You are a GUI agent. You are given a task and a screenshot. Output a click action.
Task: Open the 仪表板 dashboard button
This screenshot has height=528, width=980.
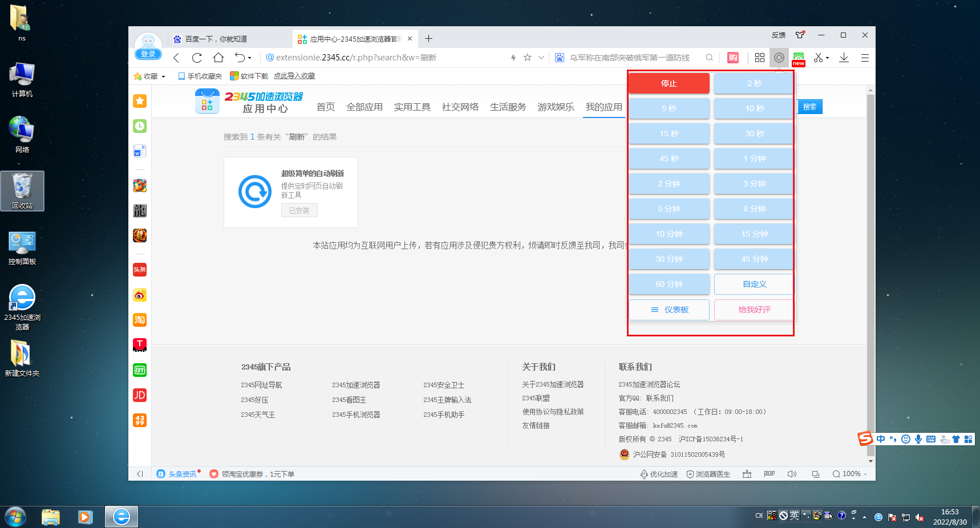(669, 310)
